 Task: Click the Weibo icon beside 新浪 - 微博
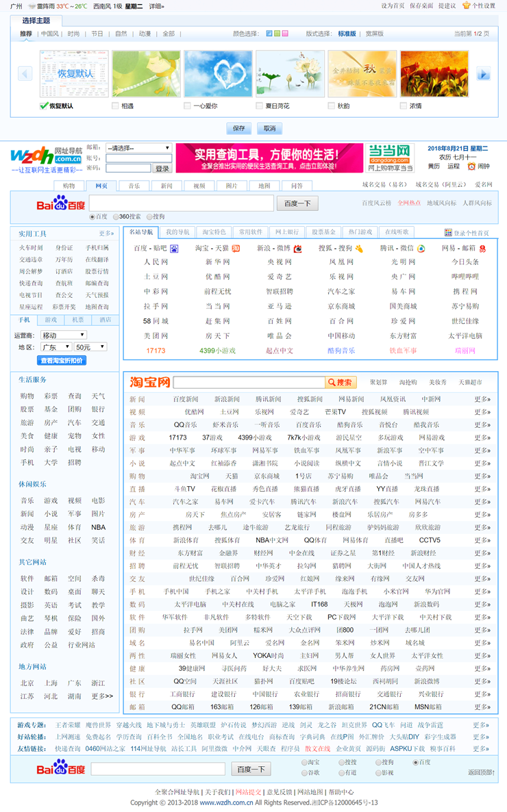[297, 249]
